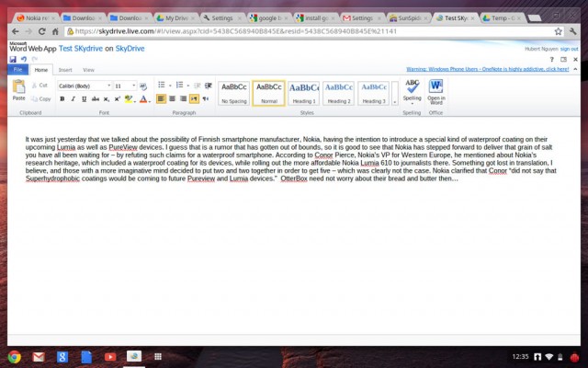
Task: Click the Paste icon in Clipboard group
Action: [x=18, y=89]
